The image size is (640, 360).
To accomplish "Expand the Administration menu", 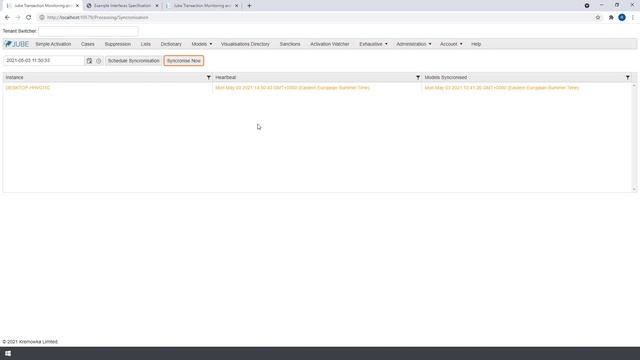I will (x=413, y=44).
